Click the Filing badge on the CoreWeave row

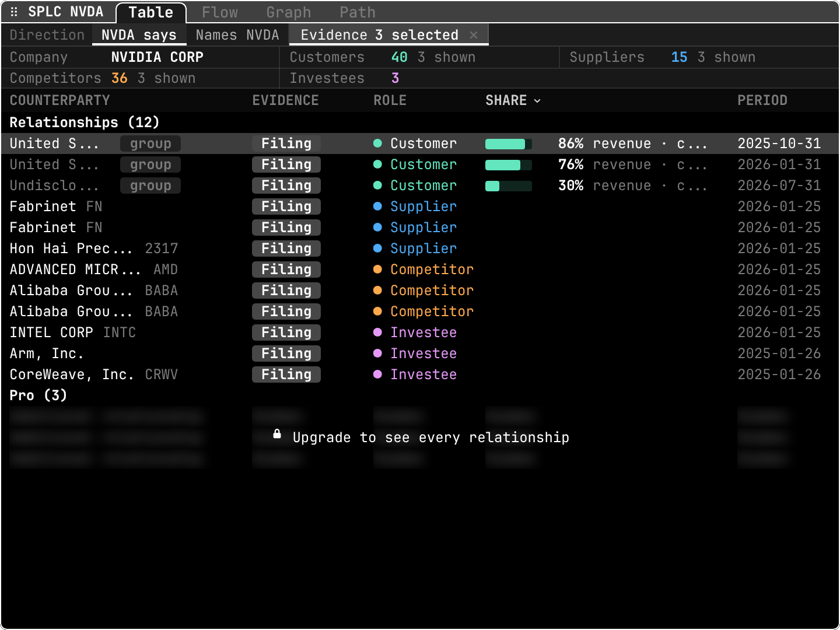(286, 374)
